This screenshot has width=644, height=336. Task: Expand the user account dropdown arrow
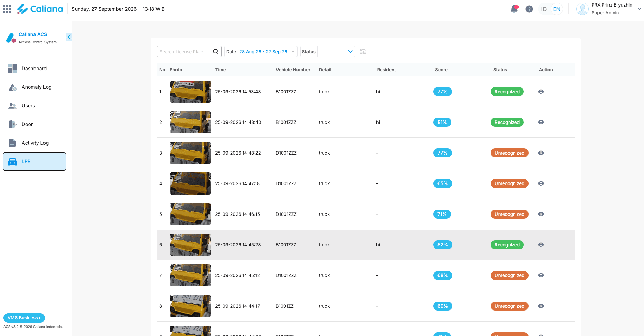click(640, 9)
